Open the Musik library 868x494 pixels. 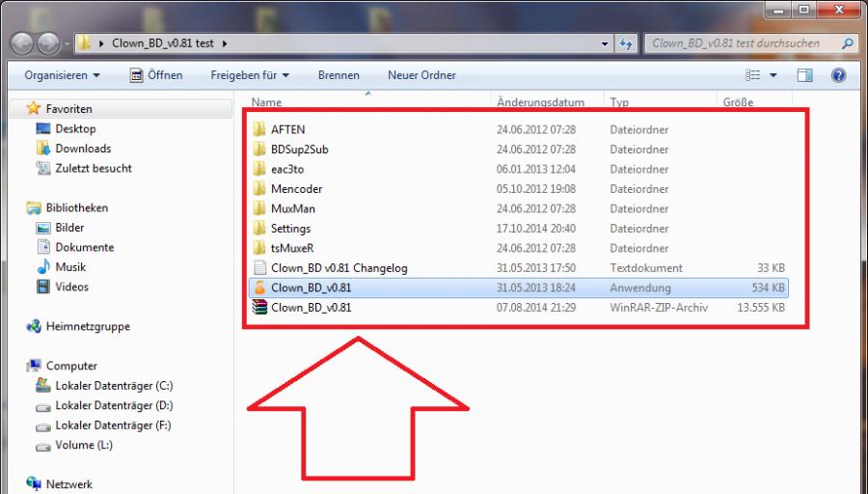point(70,267)
